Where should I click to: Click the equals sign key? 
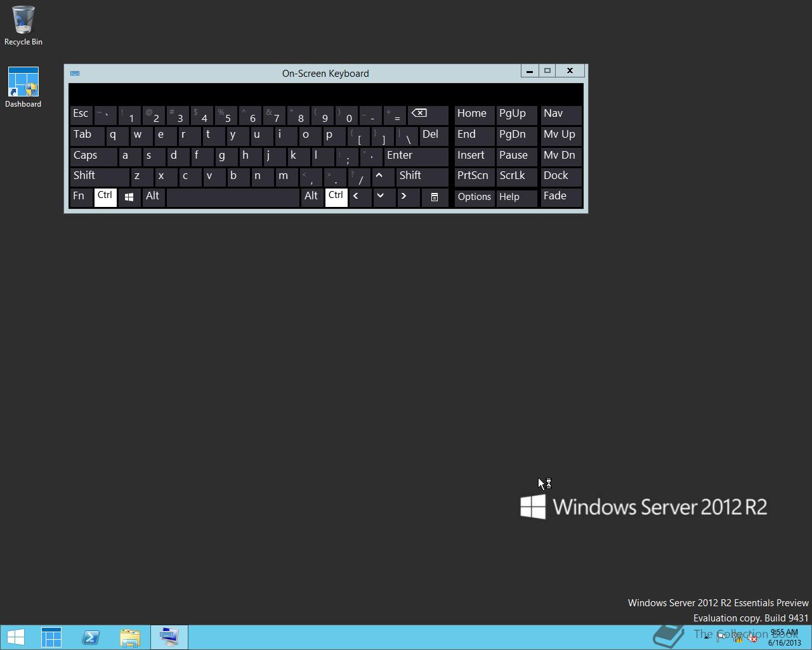[x=394, y=114]
